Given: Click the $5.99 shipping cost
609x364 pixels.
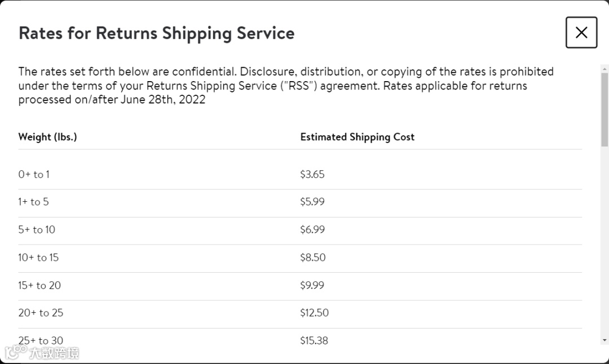Looking at the screenshot, I should coord(312,202).
